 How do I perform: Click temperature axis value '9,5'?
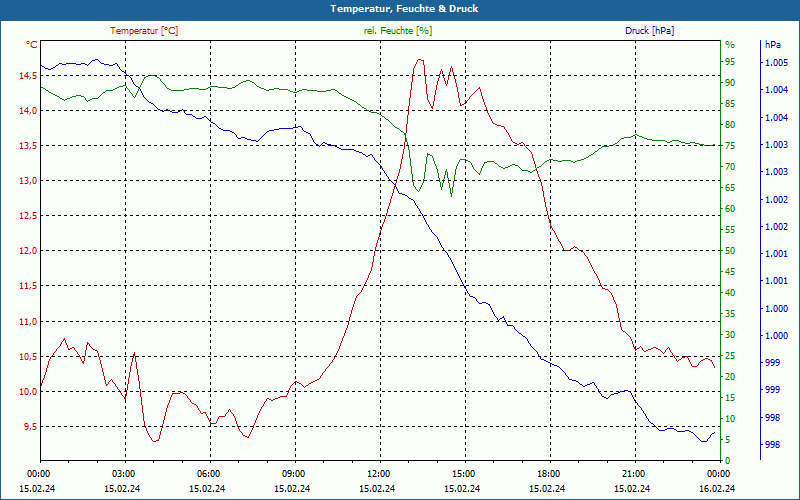[30, 427]
